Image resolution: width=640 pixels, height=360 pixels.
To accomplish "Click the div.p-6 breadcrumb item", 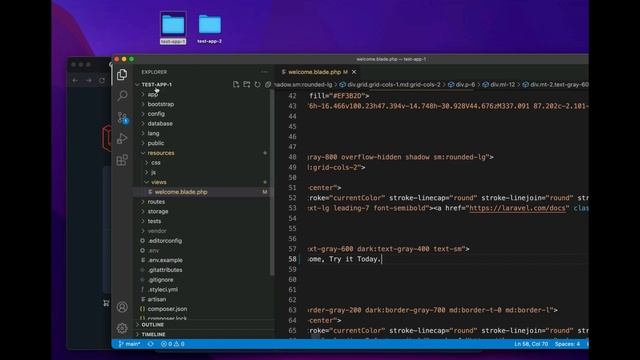I will pyautogui.click(x=462, y=84).
